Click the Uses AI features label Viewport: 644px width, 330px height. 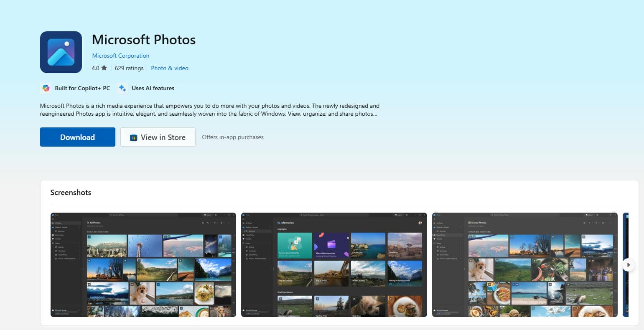click(x=153, y=88)
